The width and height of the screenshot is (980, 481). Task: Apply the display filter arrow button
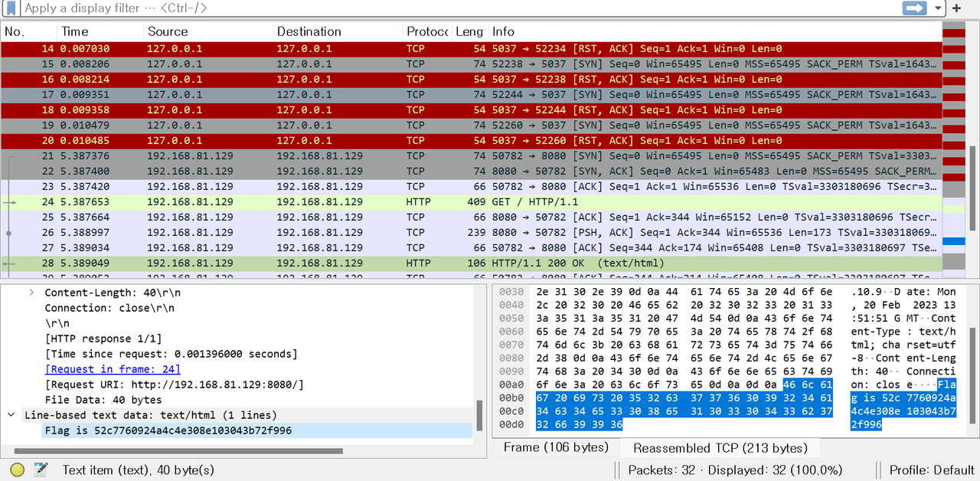pyautogui.click(x=914, y=8)
